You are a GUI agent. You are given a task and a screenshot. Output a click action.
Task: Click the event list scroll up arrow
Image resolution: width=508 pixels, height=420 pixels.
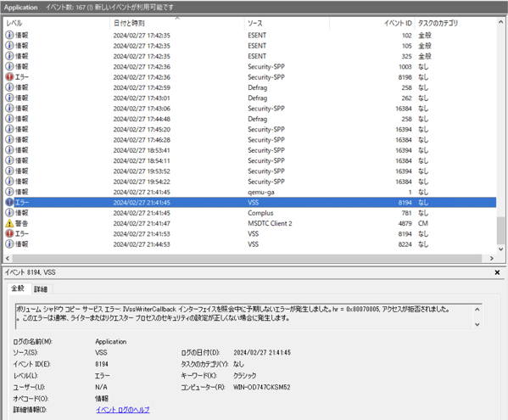(501, 22)
